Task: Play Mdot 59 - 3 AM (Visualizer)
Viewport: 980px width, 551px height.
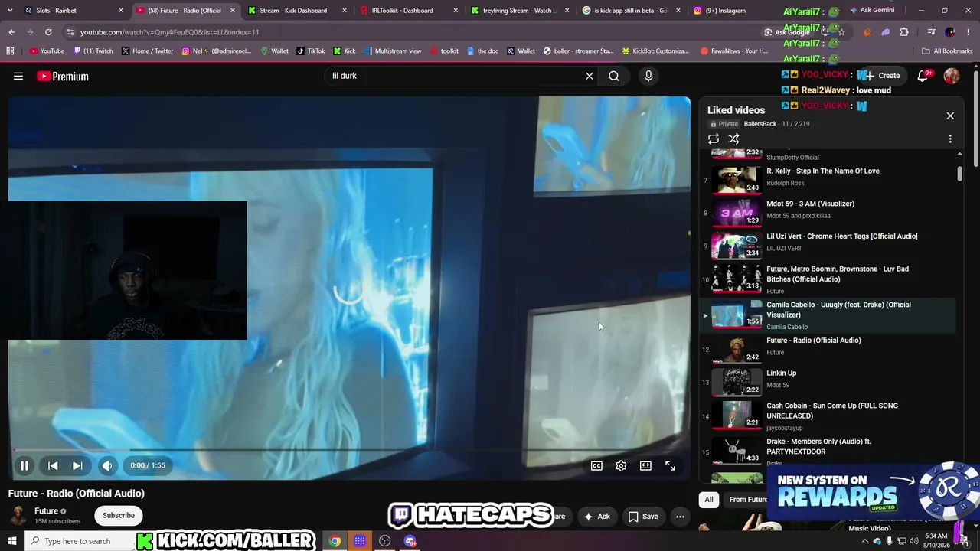Action: point(828,213)
